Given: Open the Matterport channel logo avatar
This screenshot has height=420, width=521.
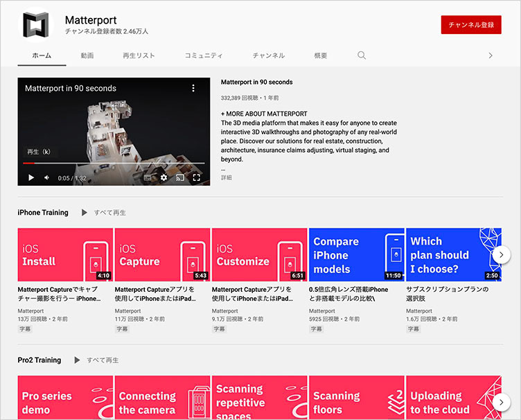Looking at the screenshot, I should (x=35, y=25).
